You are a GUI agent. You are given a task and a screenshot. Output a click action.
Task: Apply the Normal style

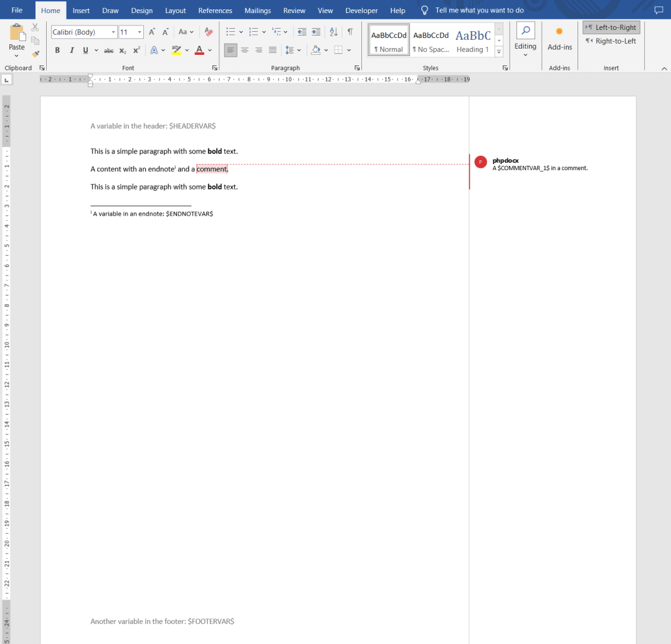389,41
